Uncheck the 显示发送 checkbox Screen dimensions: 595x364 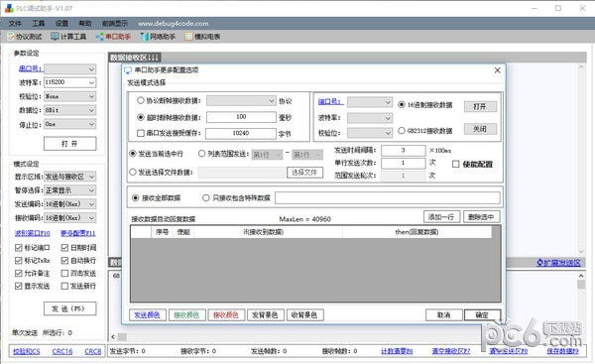pyautogui.click(x=18, y=286)
